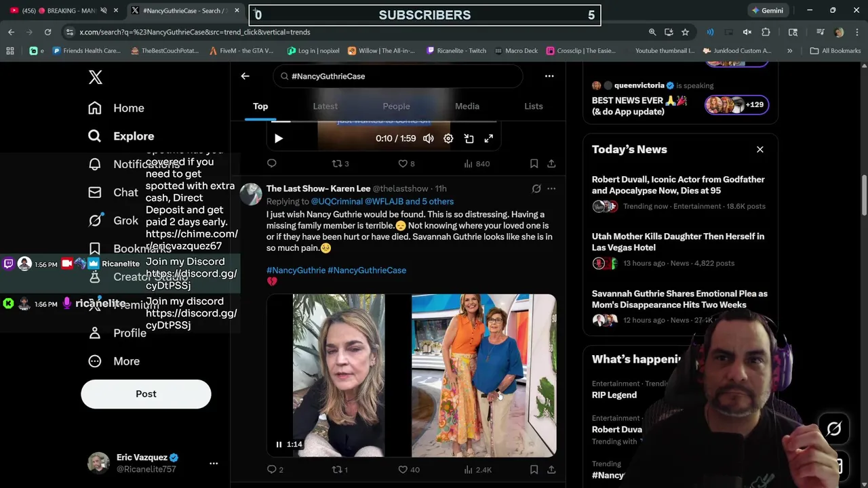Open the Ricanelite - Twitch bookmark
The width and height of the screenshot is (868, 488).
[456, 51]
